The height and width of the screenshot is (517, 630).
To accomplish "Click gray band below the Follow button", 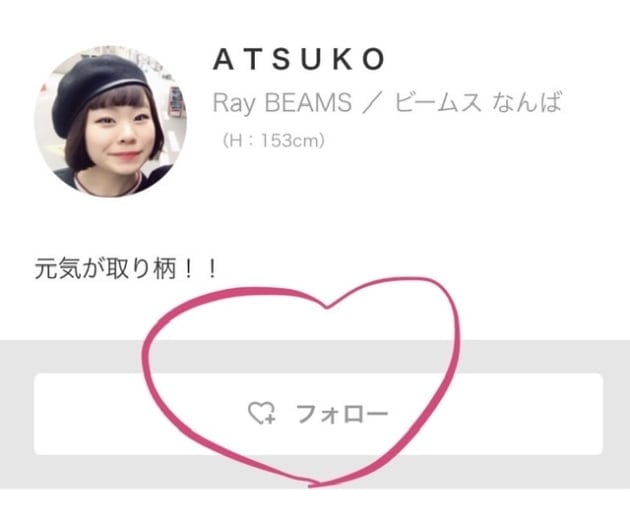I will [x=315, y=472].
